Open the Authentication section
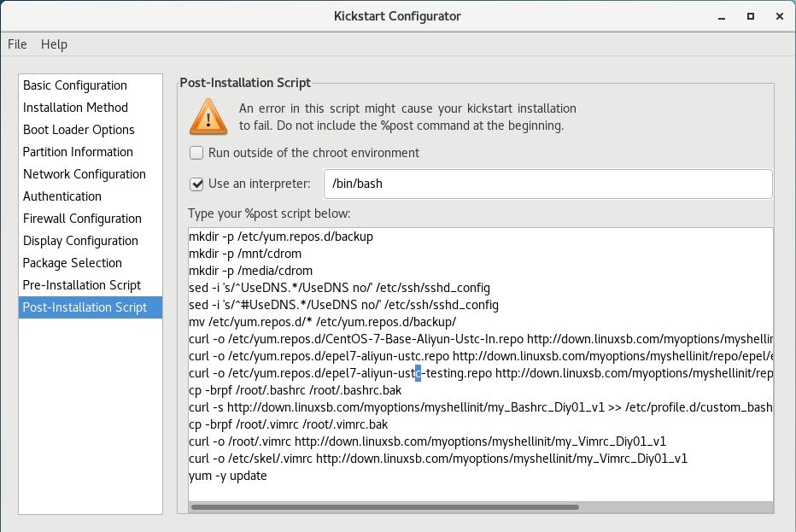Viewport: 796px width, 532px height. pyautogui.click(x=62, y=196)
